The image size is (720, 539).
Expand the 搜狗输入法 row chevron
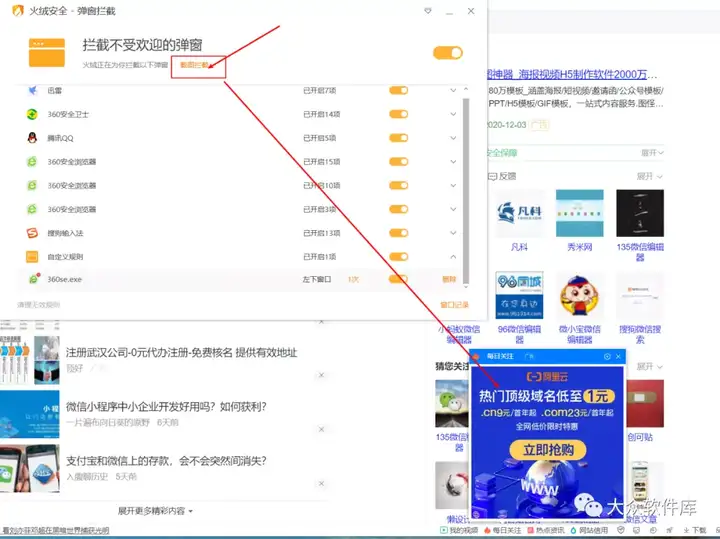pyautogui.click(x=453, y=233)
